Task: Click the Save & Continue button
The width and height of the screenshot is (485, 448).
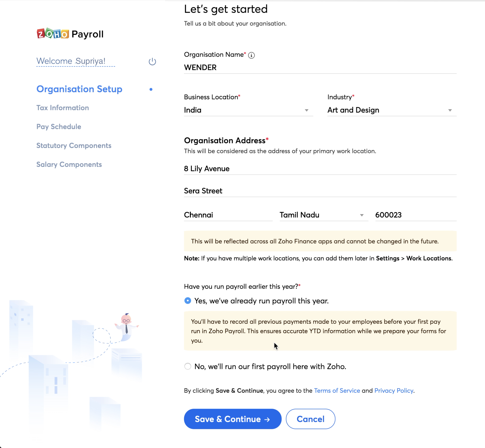Action: (232, 419)
